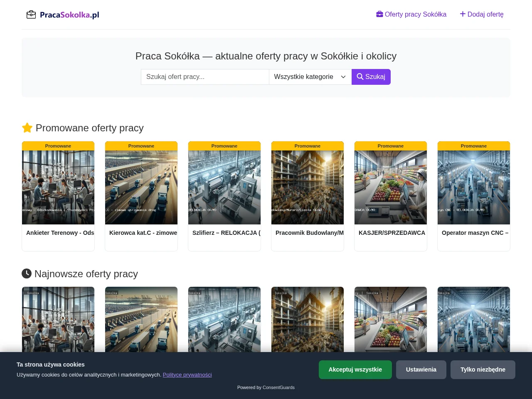Image resolution: width=532 pixels, height=399 pixels.
Task: Click the PracaSokolka.pl briefcase logo icon
Action: (x=31, y=15)
